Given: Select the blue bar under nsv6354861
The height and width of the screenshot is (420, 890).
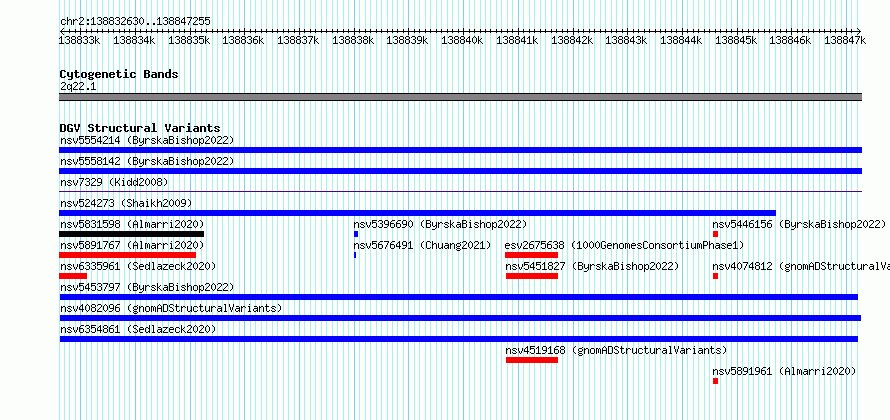Looking at the screenshot, I should 459,339.
